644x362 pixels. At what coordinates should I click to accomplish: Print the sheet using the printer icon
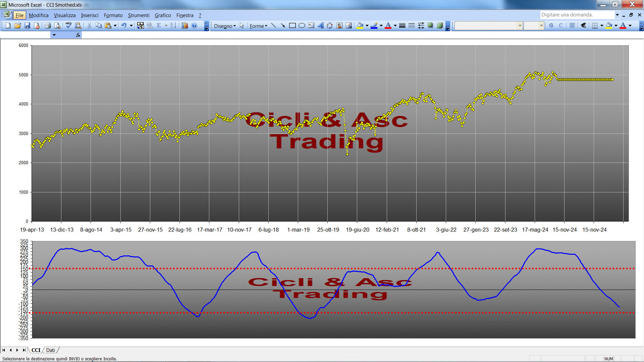(x=48, y=25)
